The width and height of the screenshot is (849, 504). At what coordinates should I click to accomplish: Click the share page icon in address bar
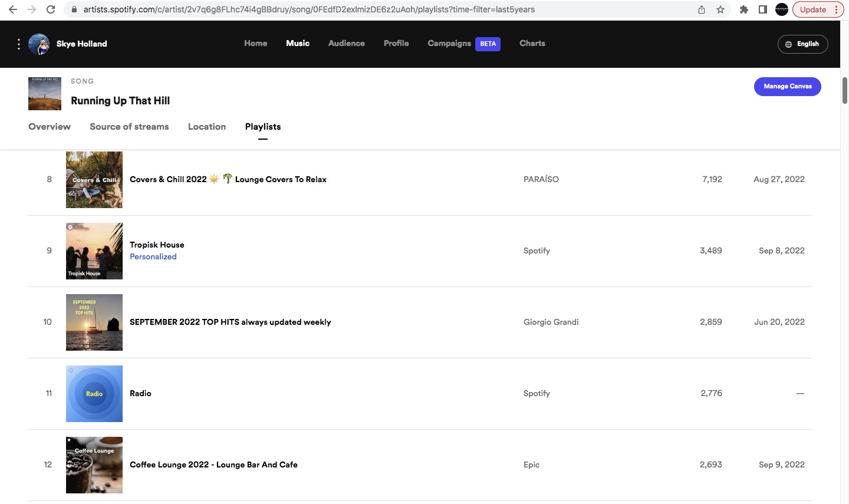click(702, 9)
